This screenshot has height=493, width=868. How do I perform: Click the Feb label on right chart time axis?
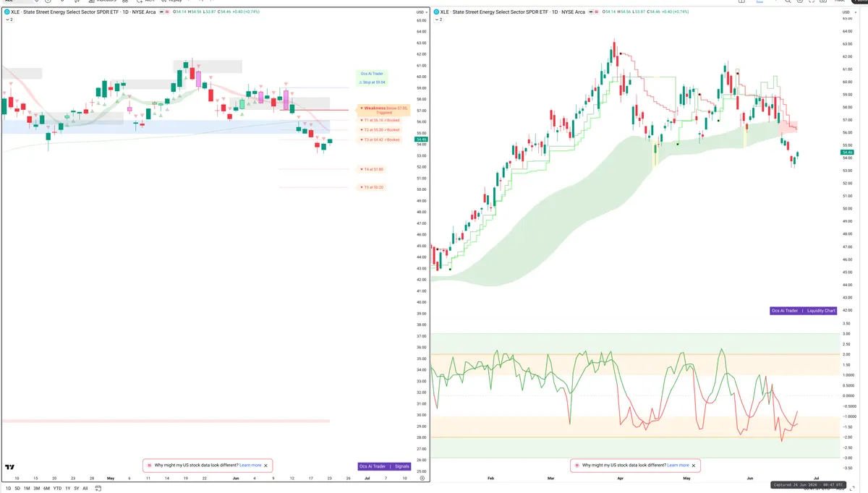(x=490, y=478)
